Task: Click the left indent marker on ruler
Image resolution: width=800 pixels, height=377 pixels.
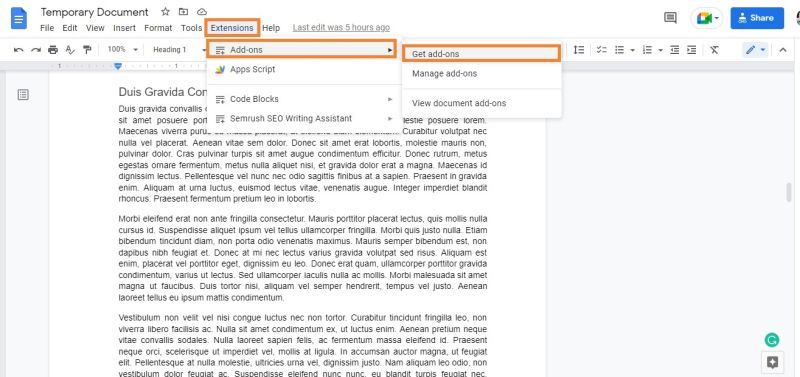Action: pyautogui.click(x=118, y=66)
